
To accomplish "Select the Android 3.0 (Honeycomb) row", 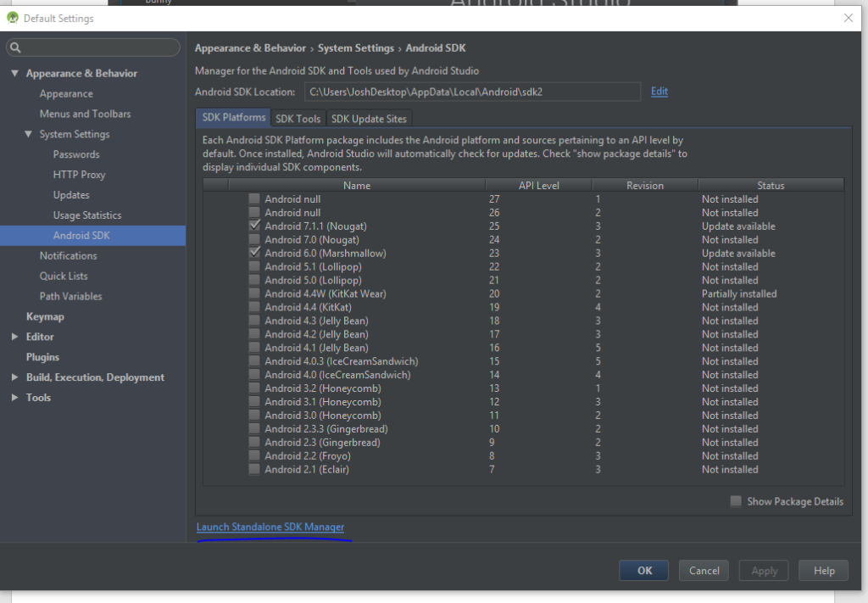I will pos(523,416).
